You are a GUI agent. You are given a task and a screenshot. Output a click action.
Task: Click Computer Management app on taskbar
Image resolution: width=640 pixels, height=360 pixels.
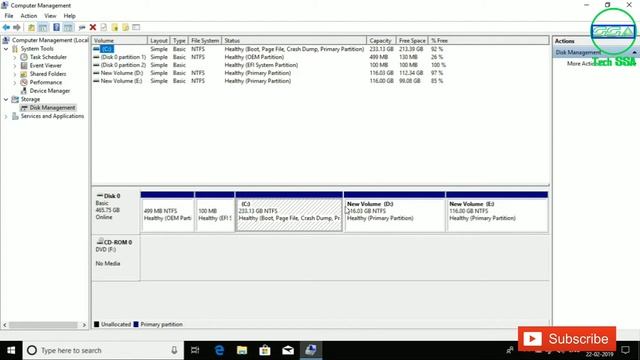coord(311,350)
